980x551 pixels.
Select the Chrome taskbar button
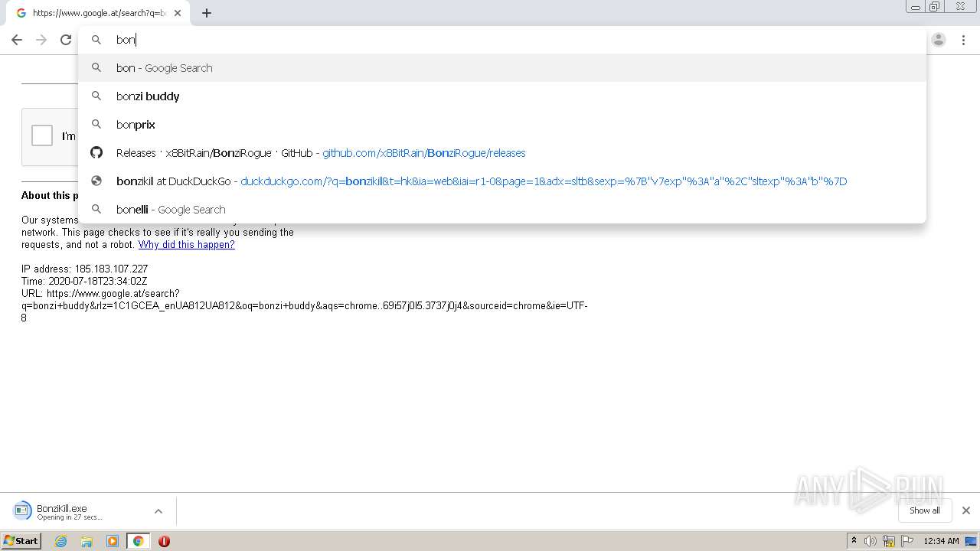[x=139, y=541]
